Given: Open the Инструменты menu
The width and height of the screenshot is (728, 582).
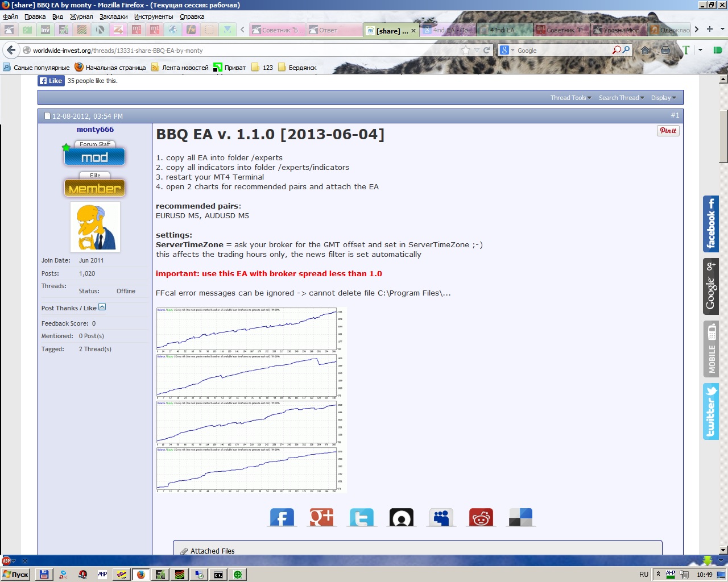Looking at the screenshot, I should (x=154, y=16).
